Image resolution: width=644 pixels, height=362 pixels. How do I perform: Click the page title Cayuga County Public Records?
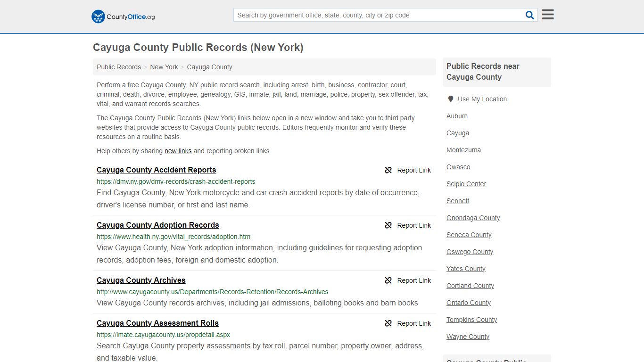[198, 48]
